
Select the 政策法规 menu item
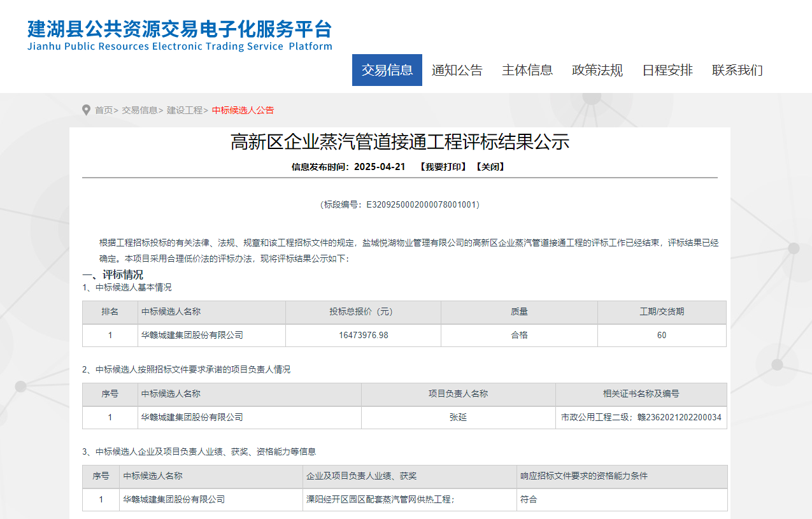[597, 70]
